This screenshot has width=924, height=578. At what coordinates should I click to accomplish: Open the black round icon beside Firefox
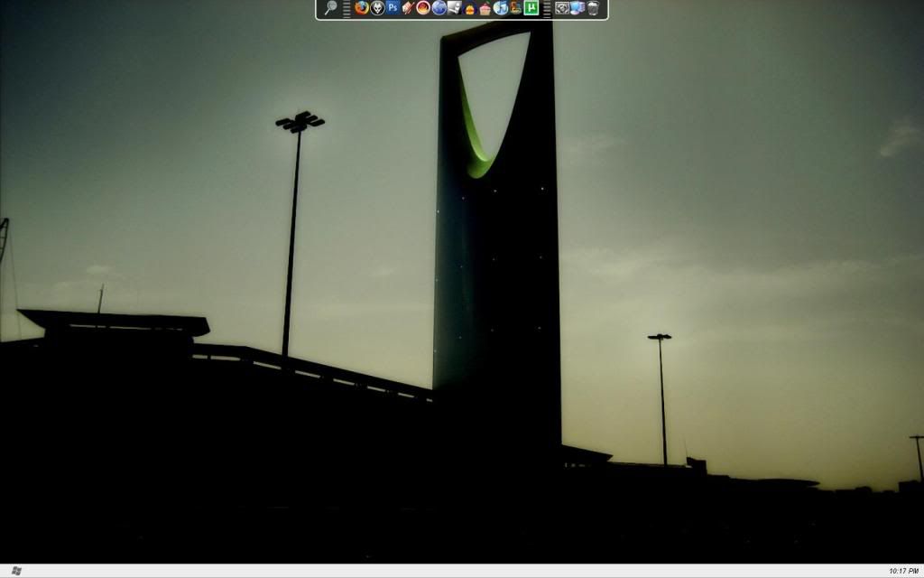point(378,8)
